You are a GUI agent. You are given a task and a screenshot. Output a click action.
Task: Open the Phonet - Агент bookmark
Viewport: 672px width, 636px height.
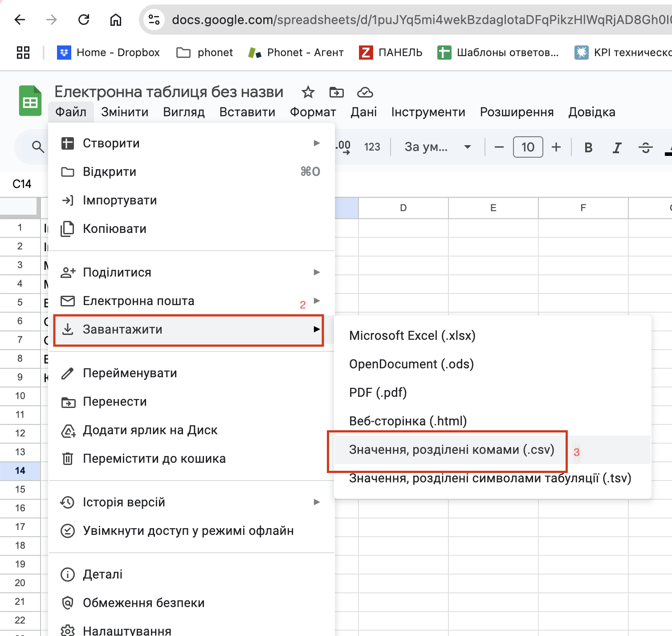296,53
